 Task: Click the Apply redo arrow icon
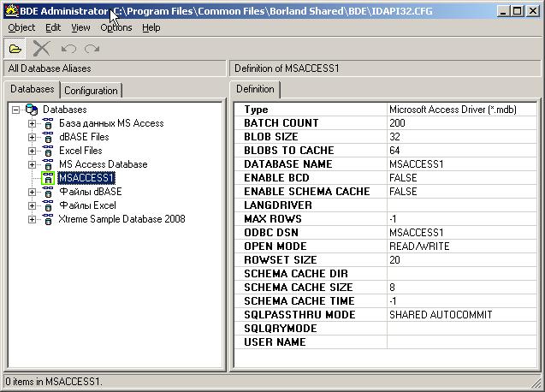[x=92, y=48]
